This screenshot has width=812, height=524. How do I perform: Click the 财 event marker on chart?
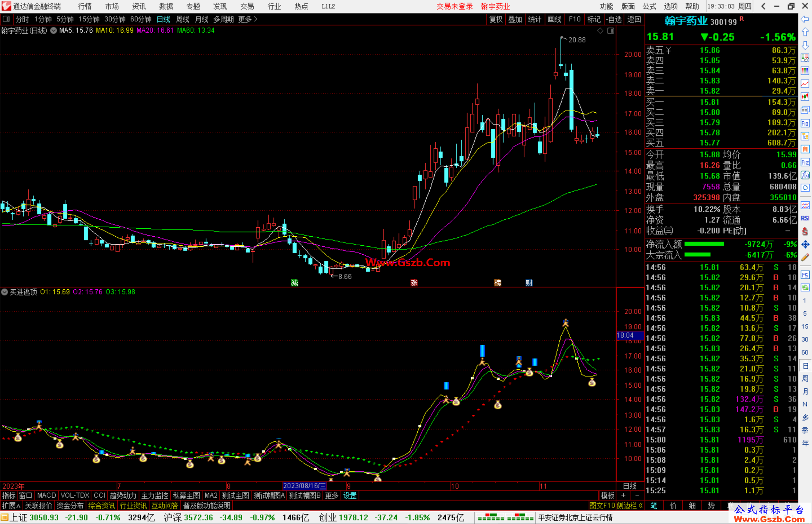(x=529, y=282)
